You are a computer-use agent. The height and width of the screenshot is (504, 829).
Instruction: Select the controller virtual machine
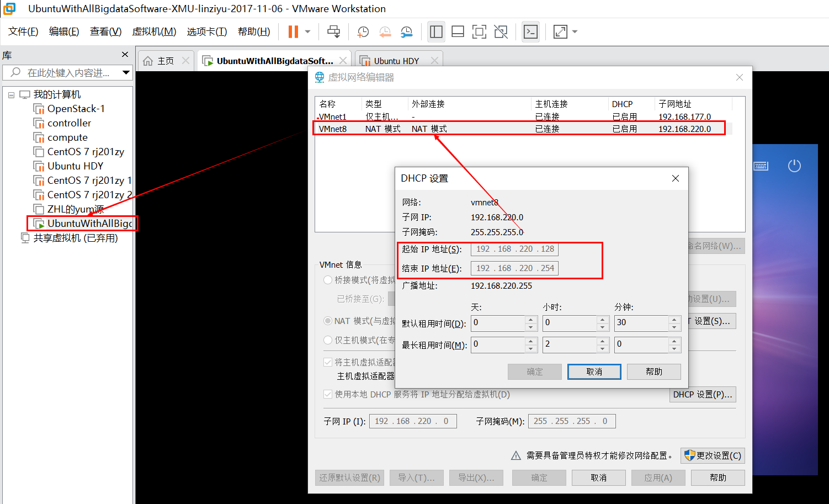[69, 123]
